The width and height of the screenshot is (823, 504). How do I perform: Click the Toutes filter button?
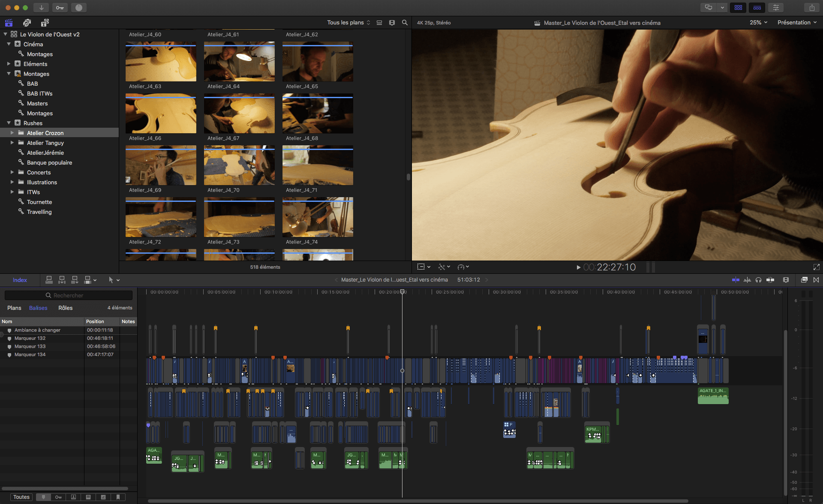21,497
